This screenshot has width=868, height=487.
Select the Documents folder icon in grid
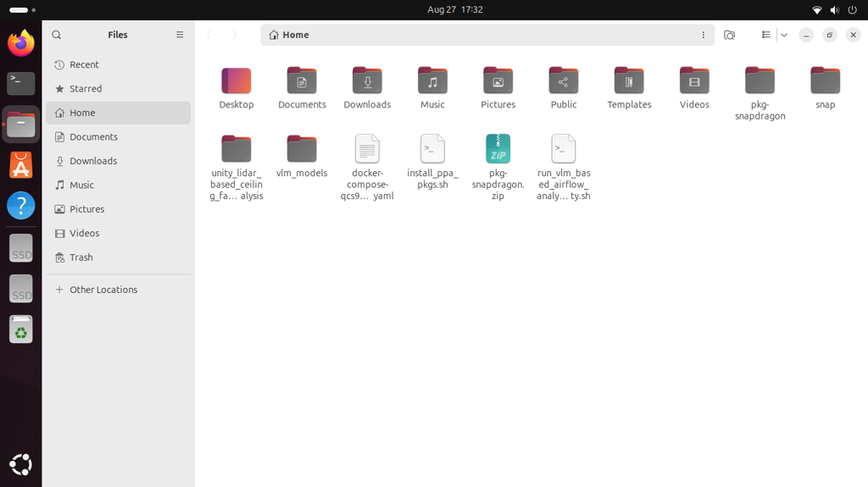click(x=302, y=80)
